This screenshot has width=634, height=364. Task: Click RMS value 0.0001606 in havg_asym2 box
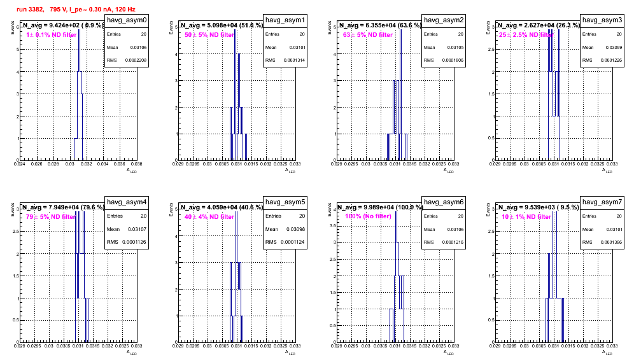(453, 60)
